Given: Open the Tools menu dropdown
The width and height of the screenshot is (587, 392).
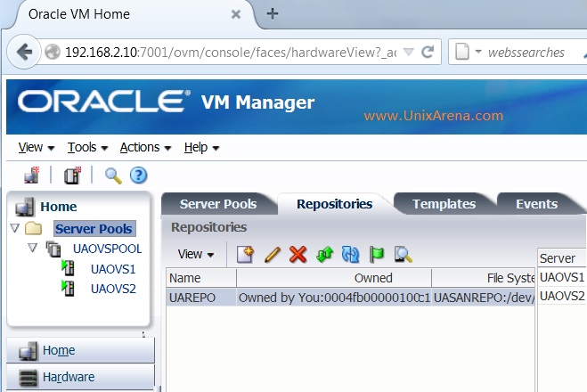Looking at the screenshot, I should 87,148.
